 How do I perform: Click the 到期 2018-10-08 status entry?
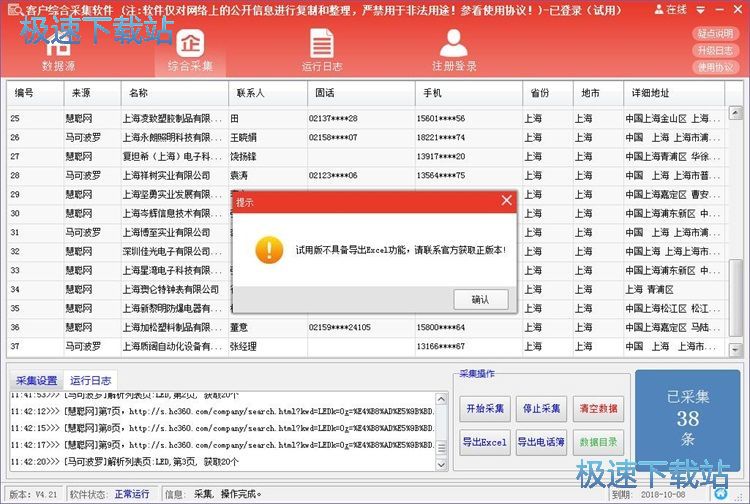coord(649,494)
